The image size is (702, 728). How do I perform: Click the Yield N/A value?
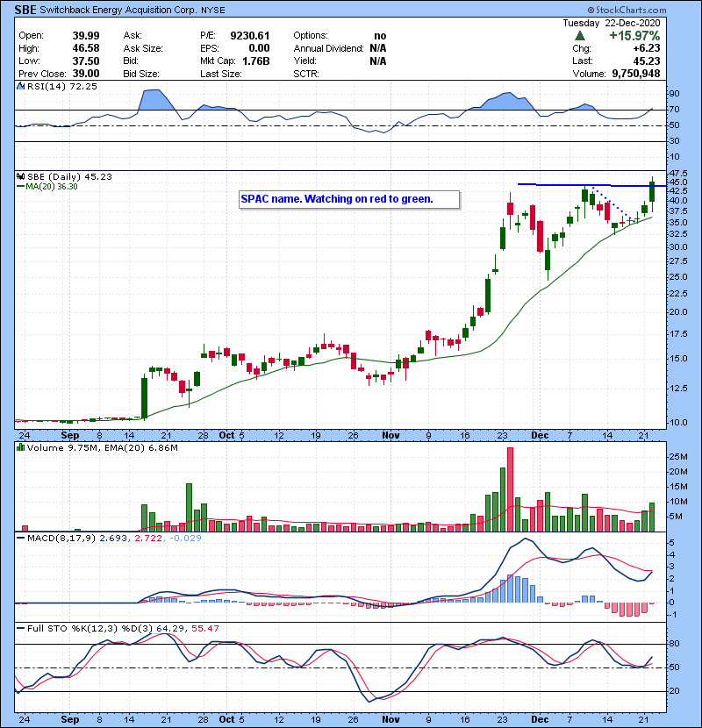coord(378,61)
